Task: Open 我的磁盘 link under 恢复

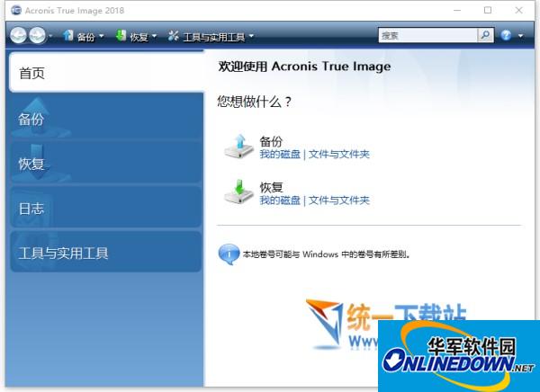Action: point(280,200)
